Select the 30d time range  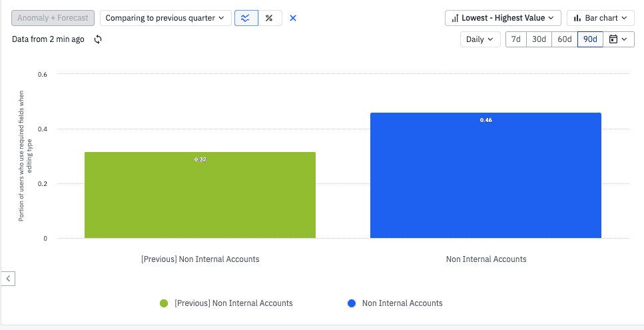coord(539,39)
